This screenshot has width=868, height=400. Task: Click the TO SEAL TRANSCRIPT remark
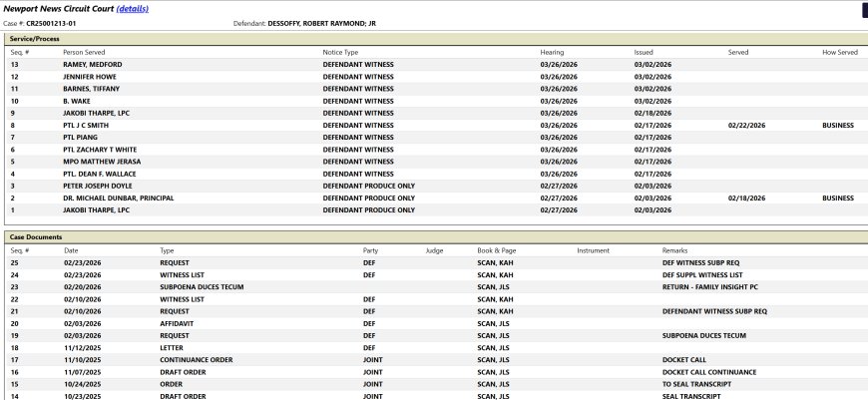698,384
